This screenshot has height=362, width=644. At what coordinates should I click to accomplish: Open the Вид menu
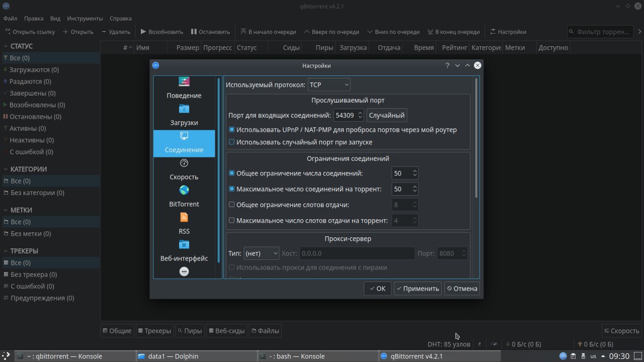point(55,19)
